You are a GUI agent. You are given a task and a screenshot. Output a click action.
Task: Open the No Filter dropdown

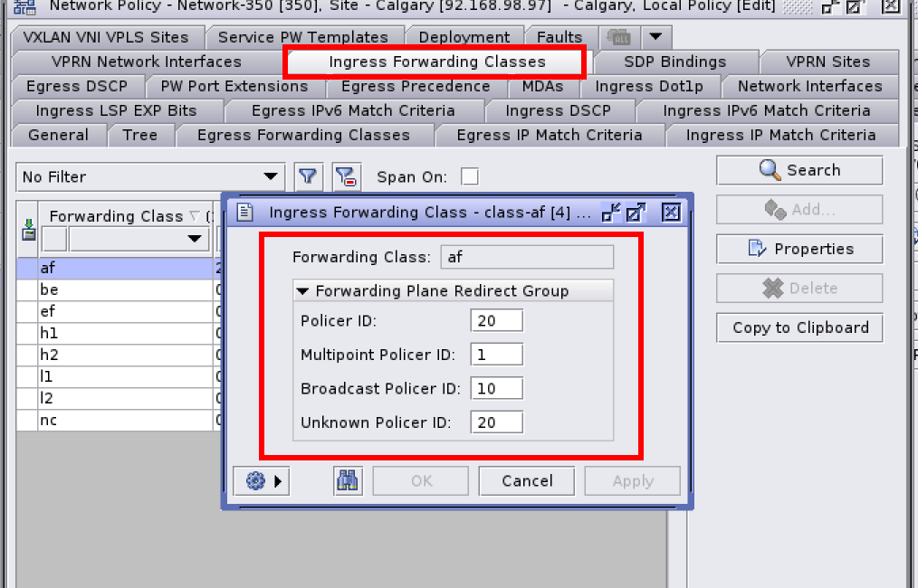point(270,176)
